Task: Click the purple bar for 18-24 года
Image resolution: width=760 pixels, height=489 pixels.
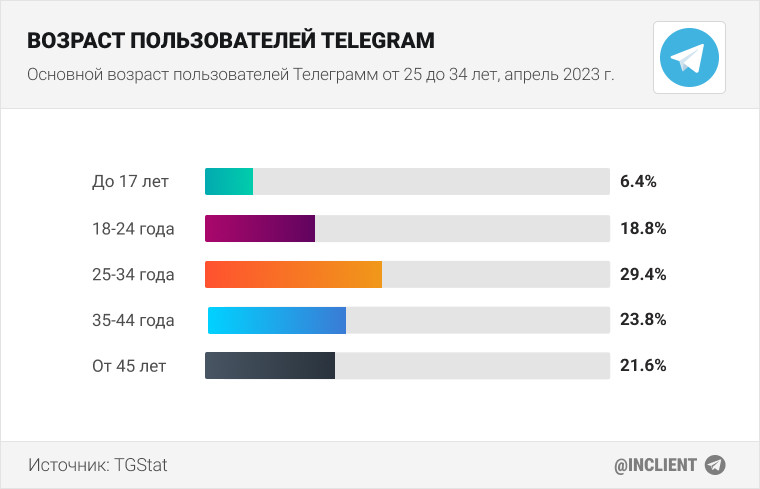Action: 260,228
